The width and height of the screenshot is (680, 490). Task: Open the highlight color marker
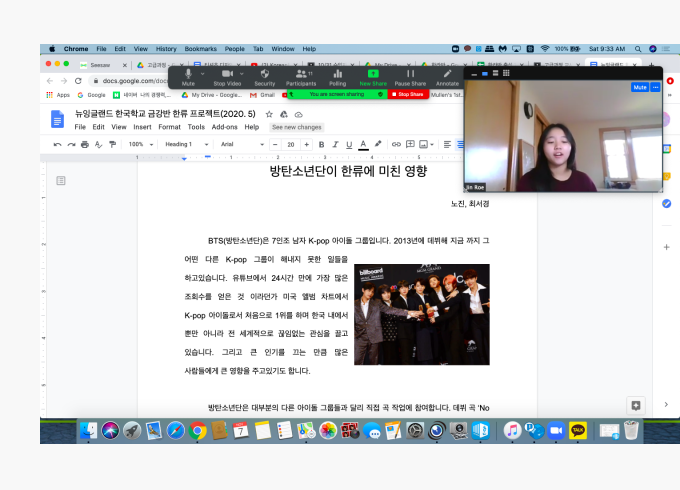[x=378, y=144]
